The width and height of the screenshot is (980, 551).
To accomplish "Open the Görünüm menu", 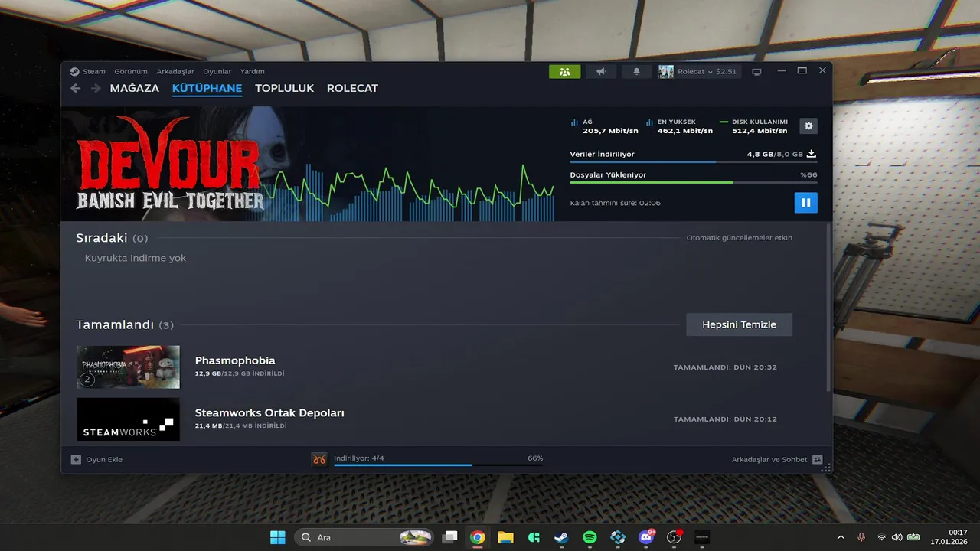I will coord(131,71).
